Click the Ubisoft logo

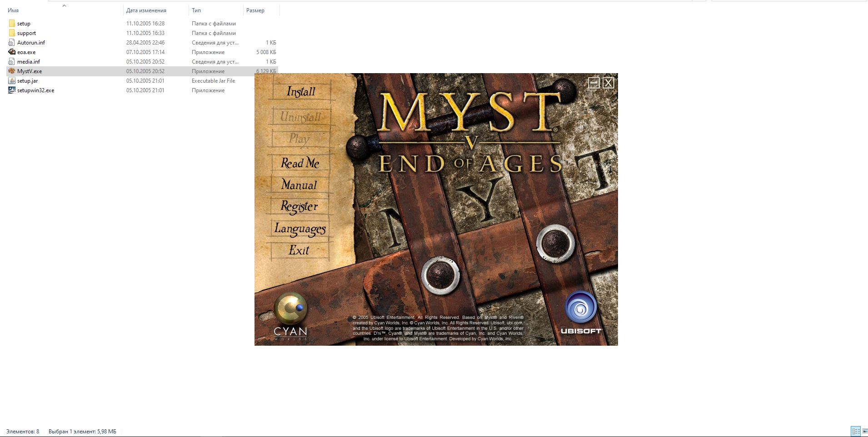tap(581, 313)
